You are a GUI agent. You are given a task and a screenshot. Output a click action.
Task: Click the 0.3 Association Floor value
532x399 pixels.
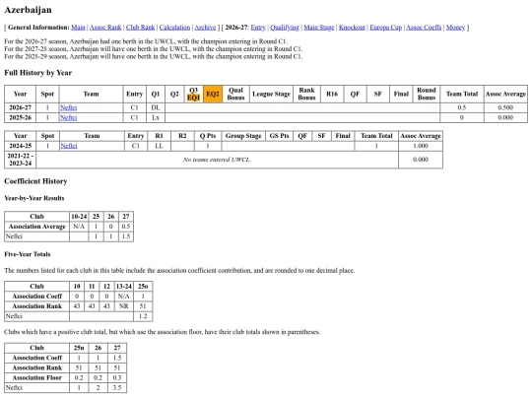point(117,378)
